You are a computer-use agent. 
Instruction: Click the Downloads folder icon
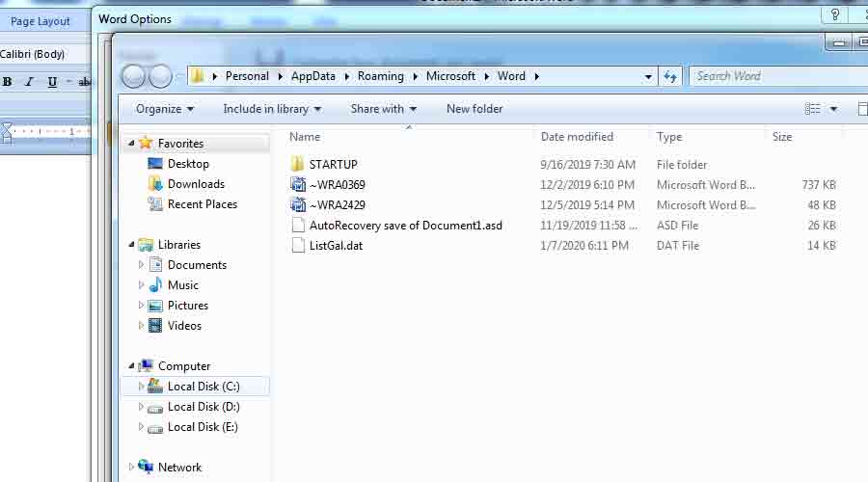click(x=155, y=184)
